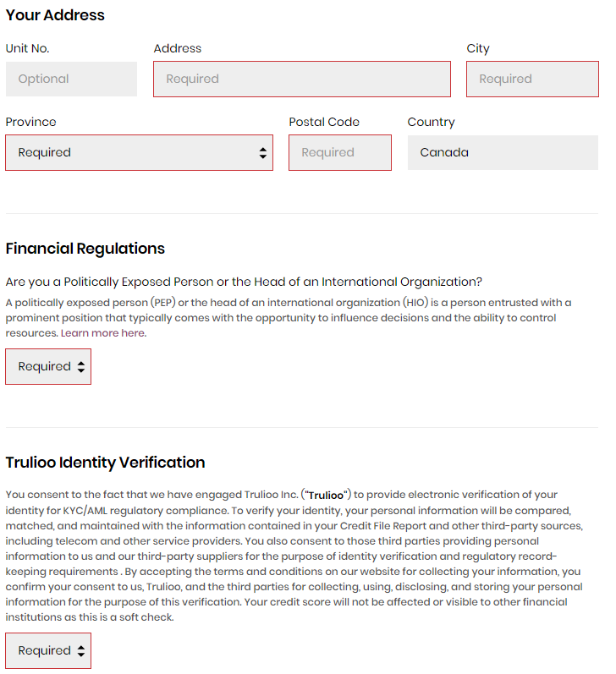Click the Politically Exposed Person question text

[x=244, y=282]
